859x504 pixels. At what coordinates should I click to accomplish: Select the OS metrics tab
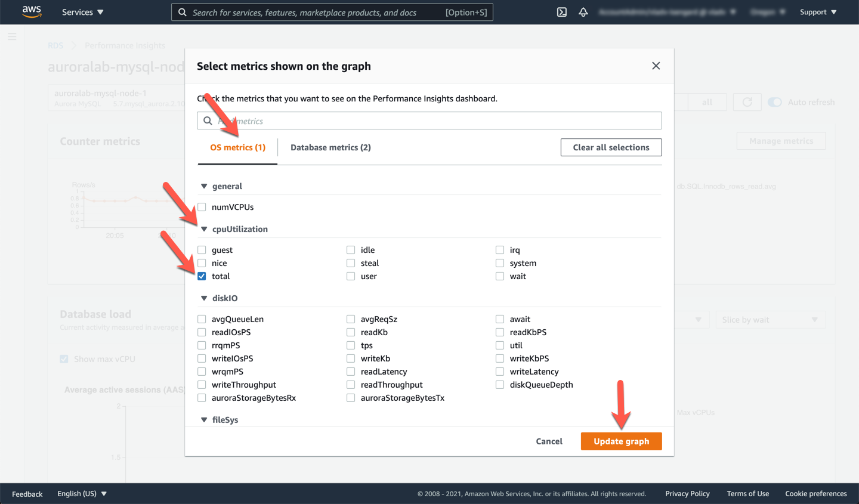(237, 147)
